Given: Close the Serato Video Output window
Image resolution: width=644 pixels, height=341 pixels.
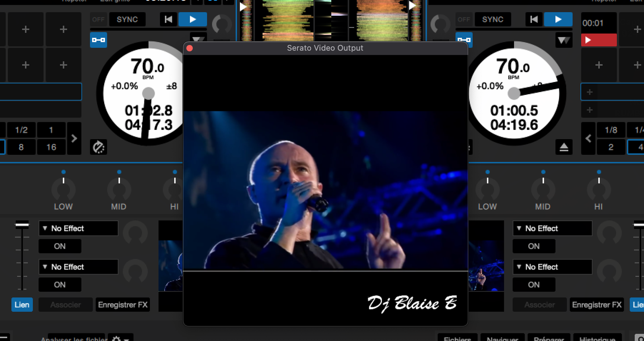Looking at the screenshot, I should pos(190,48).
